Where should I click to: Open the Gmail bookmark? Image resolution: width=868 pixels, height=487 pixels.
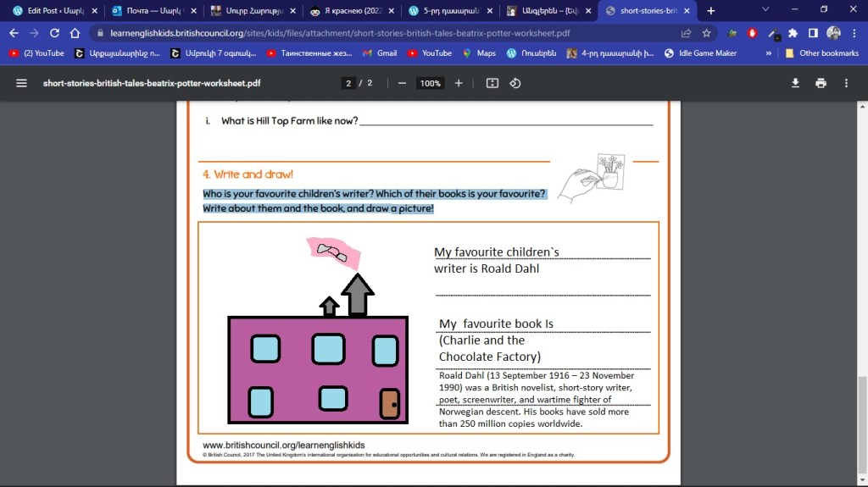click(x=379, y=53)
